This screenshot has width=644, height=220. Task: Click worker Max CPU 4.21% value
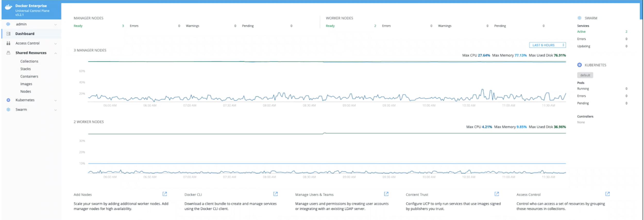pos(487,127)
